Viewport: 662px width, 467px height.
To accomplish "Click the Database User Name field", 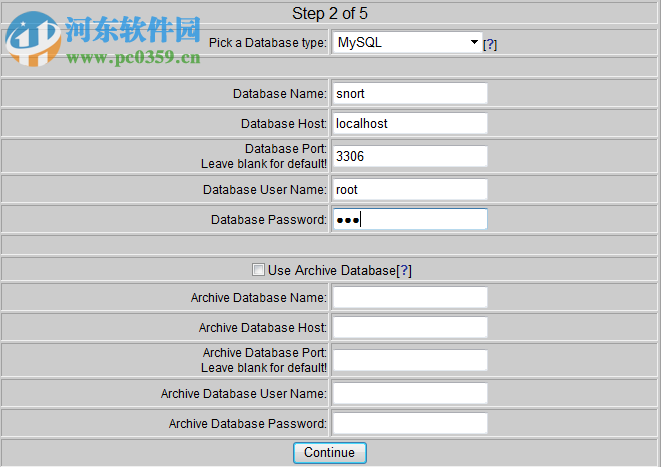I will point(410,189).
